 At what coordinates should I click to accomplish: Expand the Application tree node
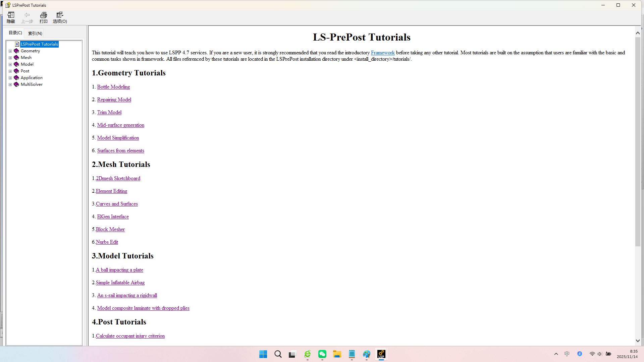tap(10, 78)
